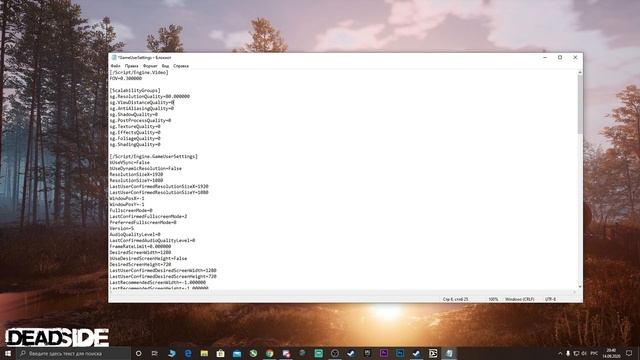Image resolution: width=640 pixels, height=360 pixels.
Task: Click the DesiredScreenHeight=720 line
Action: coord(140,264)
